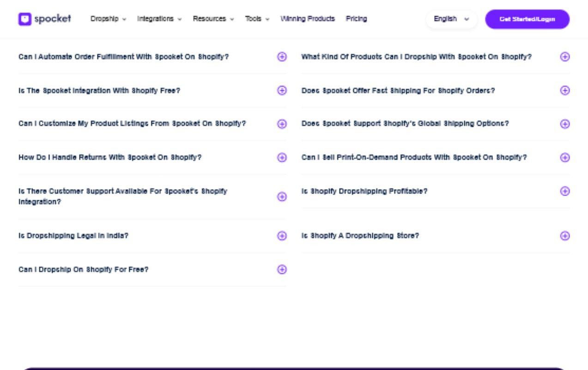Open the Dropship menu

pyautogui.click(x=108, y=19)
